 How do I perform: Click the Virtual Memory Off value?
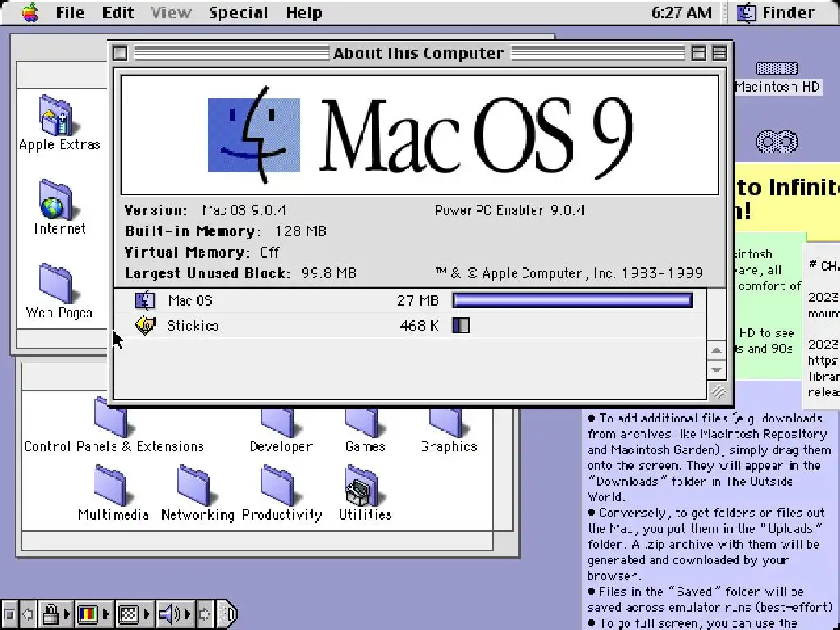(269, 253)
